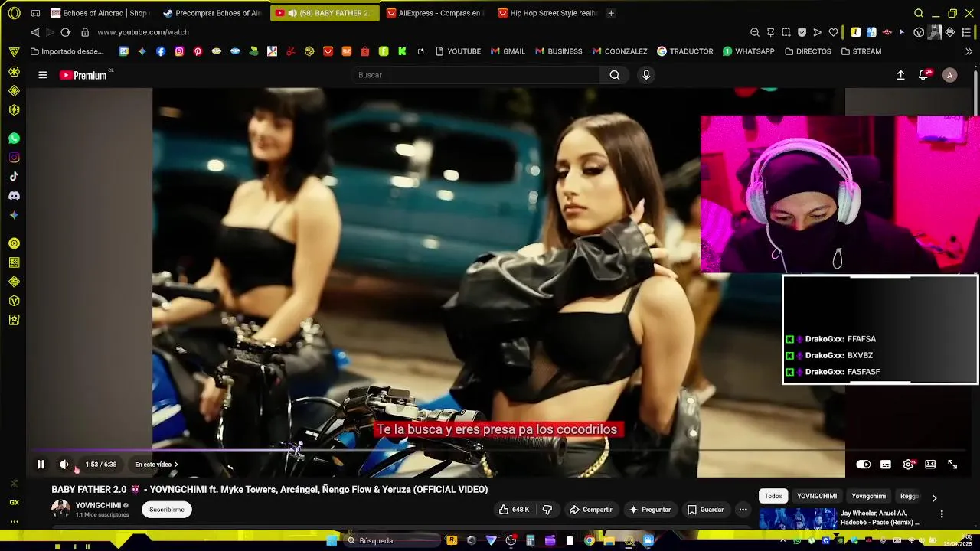Activate voice search microphone
Image resolution: width=980 pixels, height=551 pixels.
646,75
